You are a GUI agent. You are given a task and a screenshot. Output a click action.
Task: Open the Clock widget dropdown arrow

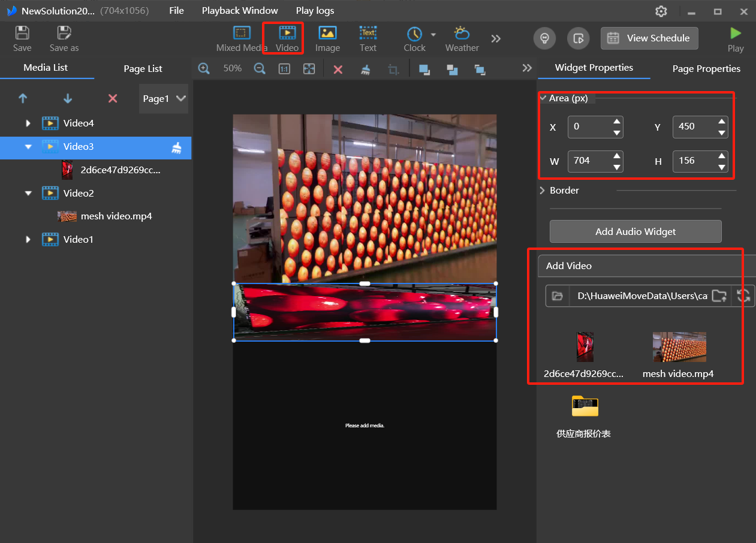[x=433, y=34]
